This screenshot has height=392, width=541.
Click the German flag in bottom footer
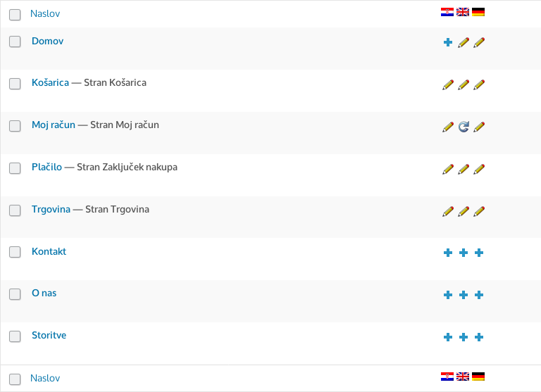[x=478, y=377]
